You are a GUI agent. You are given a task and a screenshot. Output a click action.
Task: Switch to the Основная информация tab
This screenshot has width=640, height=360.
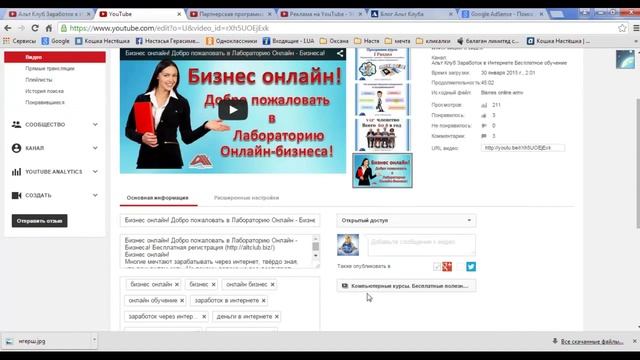tap(158, 198)
